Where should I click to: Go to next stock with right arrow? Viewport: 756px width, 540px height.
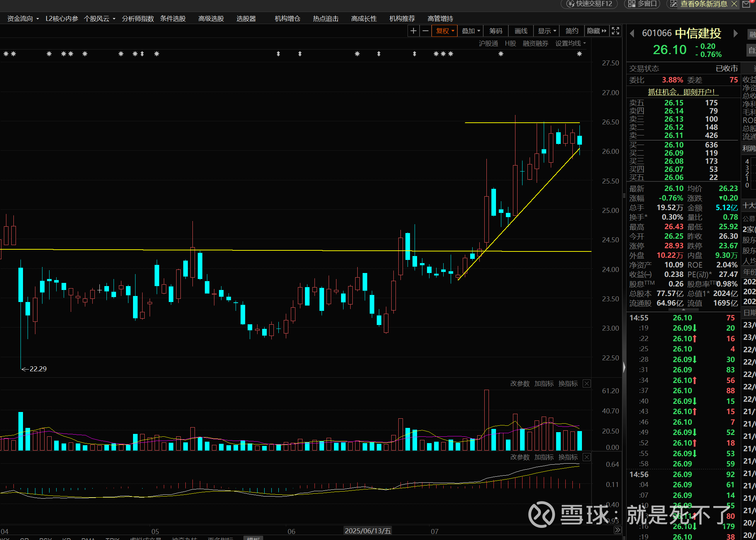pyautogui.click(x=735, y=34)
